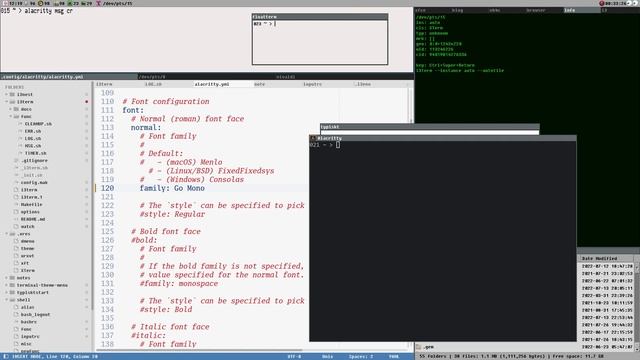Switch to the browser tab in top-right container
Viewport: 640px width, 360px height.
pyautogui.click(x=536, y=10)
